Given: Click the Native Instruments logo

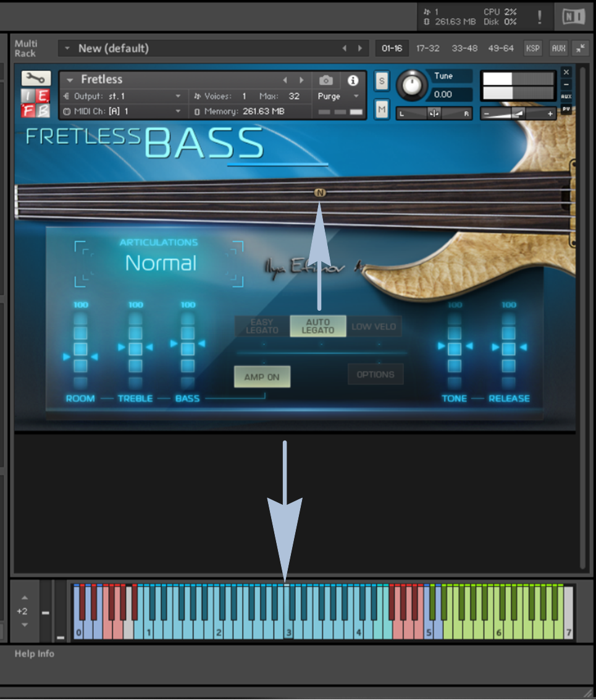Looking at the screenshot, I should [x=574, y=17].
